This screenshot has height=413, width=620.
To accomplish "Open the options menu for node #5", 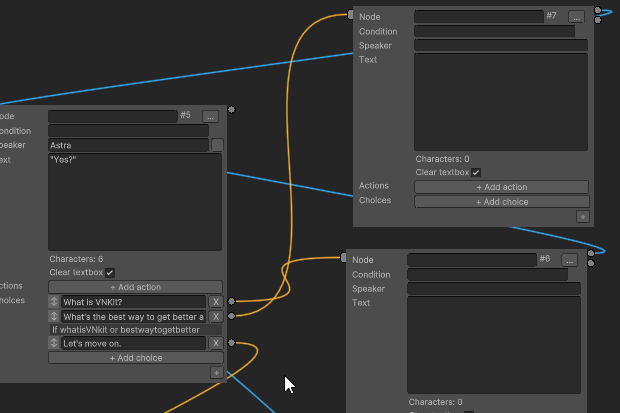I will [210, 116].
